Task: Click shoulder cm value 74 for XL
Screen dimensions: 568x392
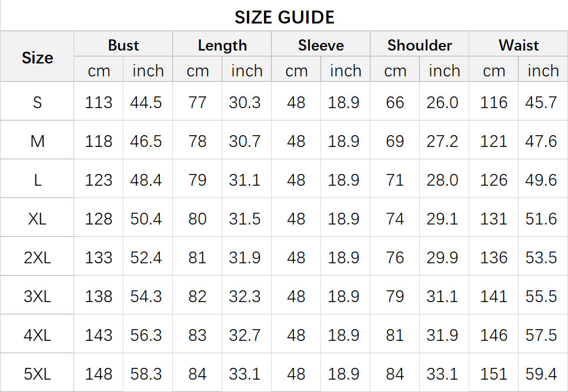Action: point(395,219)
